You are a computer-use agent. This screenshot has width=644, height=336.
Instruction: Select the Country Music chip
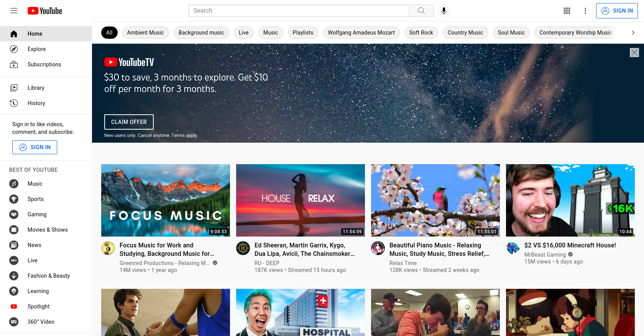[465, 33]
